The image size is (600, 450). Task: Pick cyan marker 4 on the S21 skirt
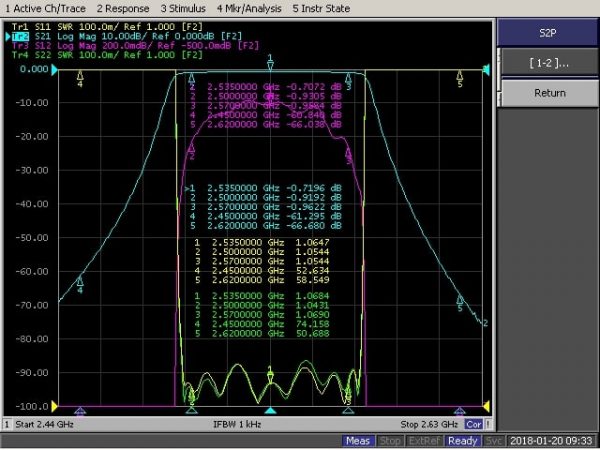tap(80, 285)
